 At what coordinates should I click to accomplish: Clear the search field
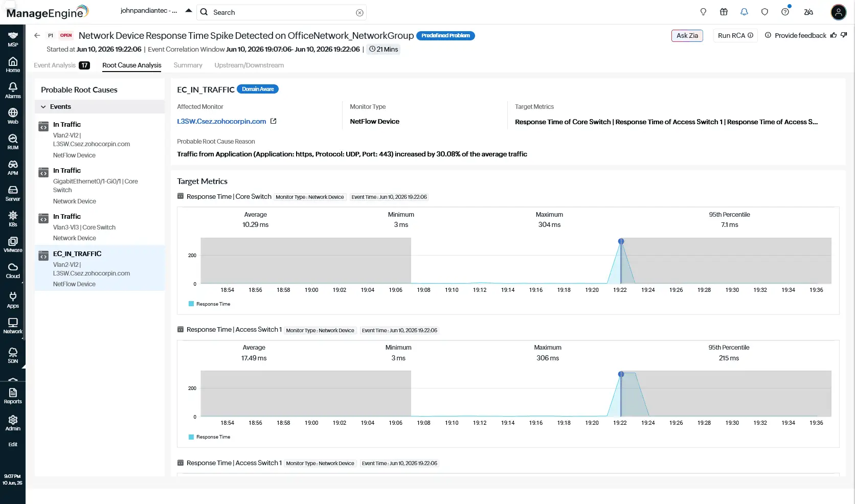[x=359, y=13]
